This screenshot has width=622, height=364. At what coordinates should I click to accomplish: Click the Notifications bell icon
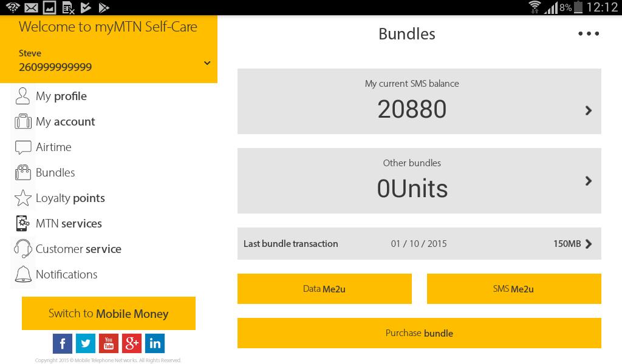coord(22,274)
